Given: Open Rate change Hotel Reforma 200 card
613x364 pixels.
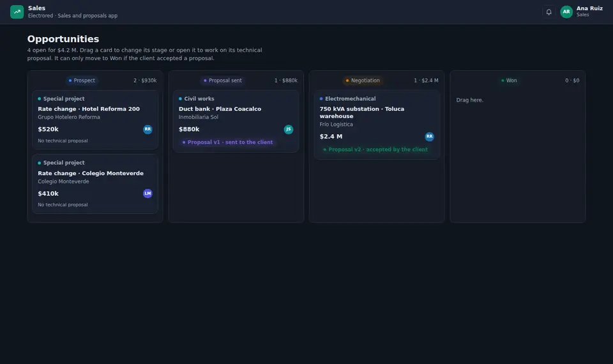Looking at the screenshot, I should 95,119.
